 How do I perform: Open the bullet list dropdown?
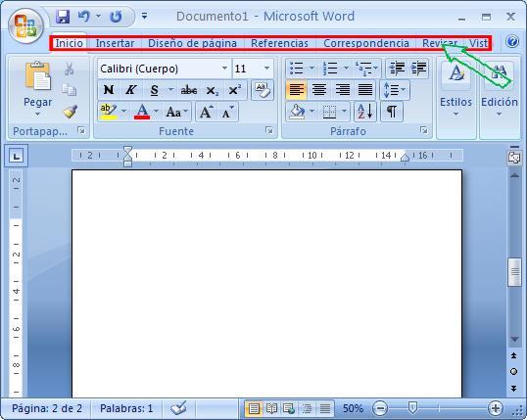311,69
